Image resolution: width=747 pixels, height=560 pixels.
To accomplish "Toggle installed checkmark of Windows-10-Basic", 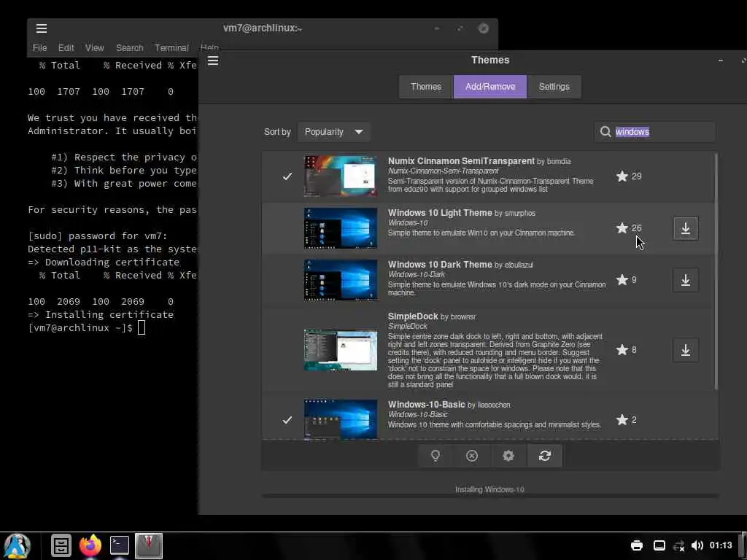I will click(x=287, y=420).
